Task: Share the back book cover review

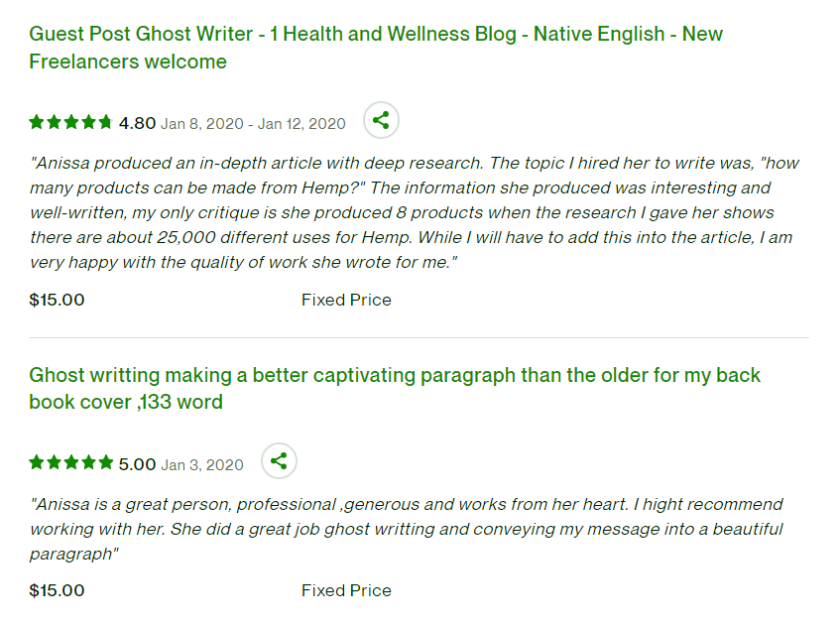Action: [x=279, y=461]
